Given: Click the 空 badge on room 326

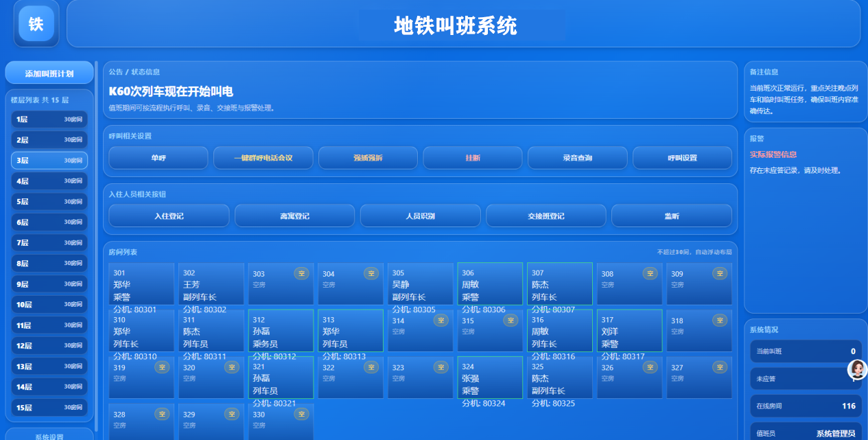Looking at the screenshot, I should click(x=650, y=367).
